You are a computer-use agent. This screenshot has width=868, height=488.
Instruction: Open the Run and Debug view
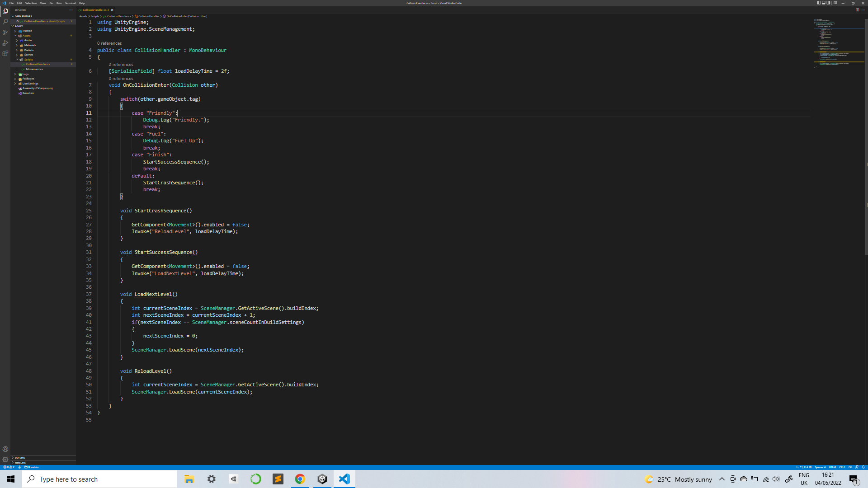5,43
